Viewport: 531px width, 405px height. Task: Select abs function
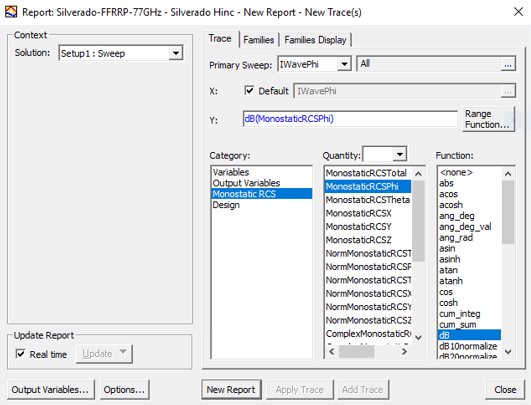[469, 183]
